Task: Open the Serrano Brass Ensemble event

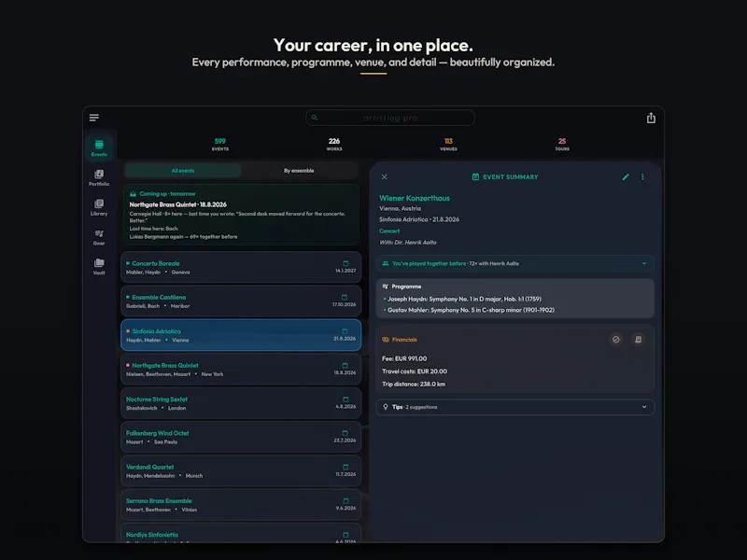Action: [x=241, y=504]
